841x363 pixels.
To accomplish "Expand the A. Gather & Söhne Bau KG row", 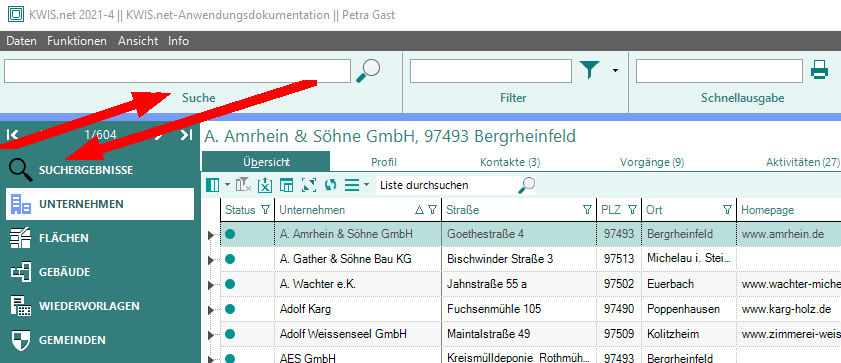I will click(210, 260).
